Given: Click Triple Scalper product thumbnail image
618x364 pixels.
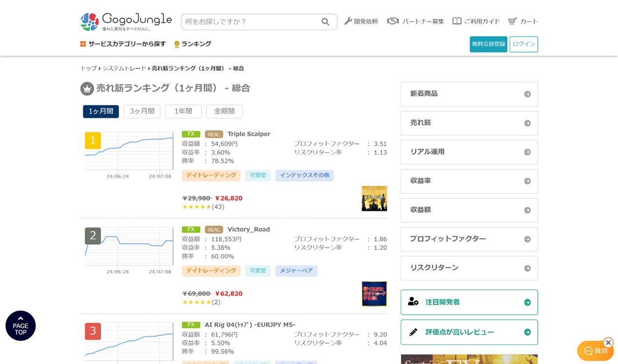Looking at the screenshot, I should 374,199.
